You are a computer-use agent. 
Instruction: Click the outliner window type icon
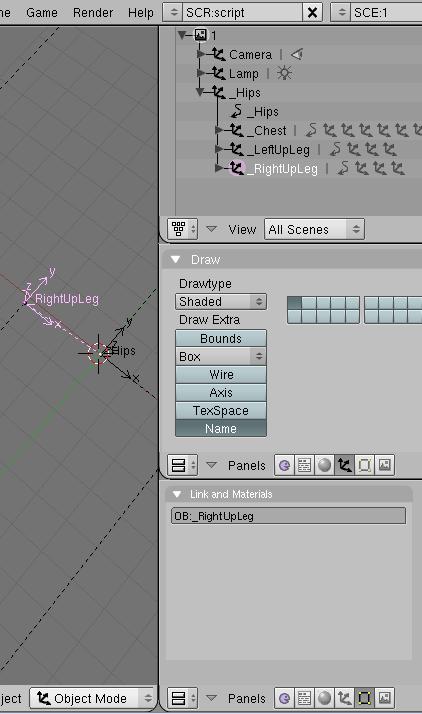coord(183,229)
